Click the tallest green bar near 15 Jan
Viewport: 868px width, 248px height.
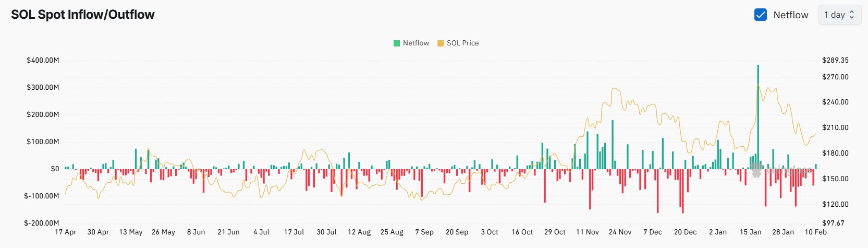coord(758,115)
